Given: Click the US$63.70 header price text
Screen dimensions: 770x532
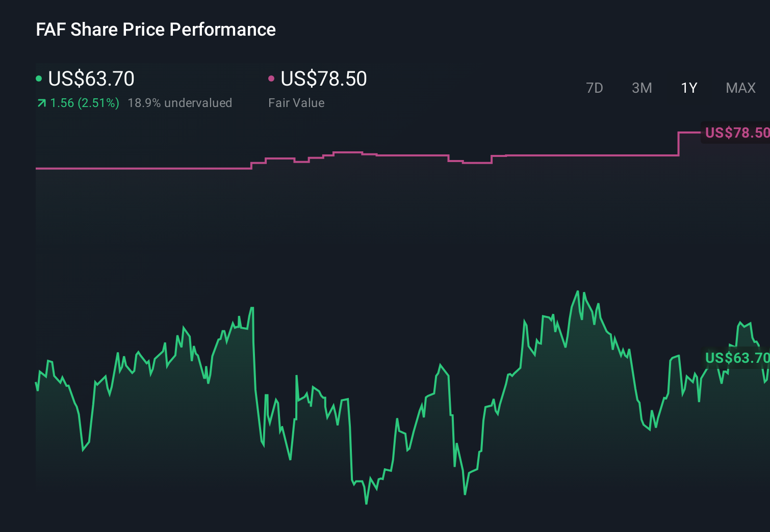Looking at the screenshot, I should (x=91, y=79).
